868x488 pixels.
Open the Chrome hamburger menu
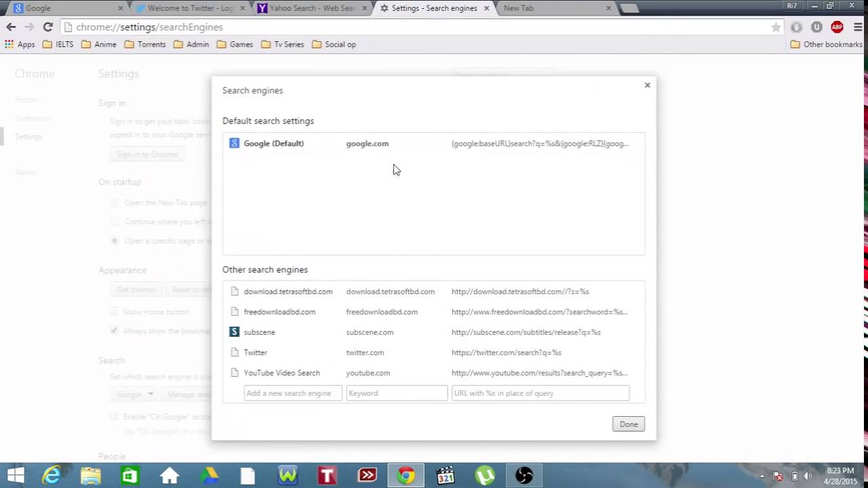tap(858, 27)
